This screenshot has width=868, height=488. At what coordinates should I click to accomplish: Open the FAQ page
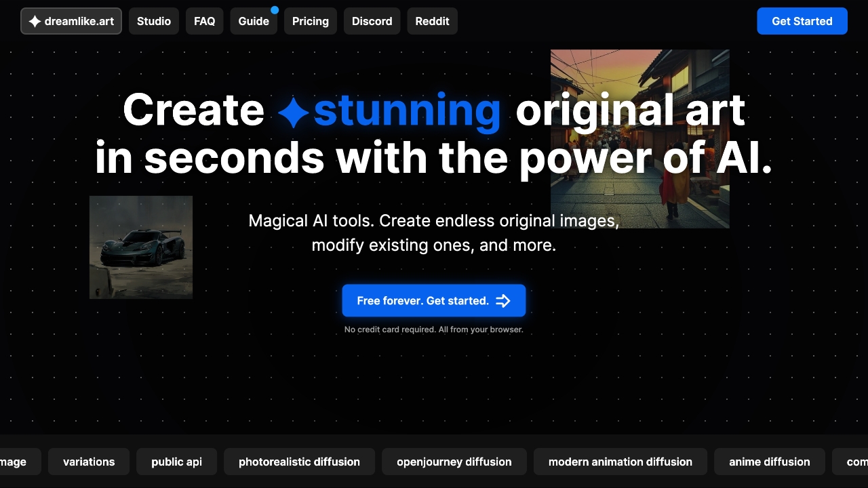(204, 21)
